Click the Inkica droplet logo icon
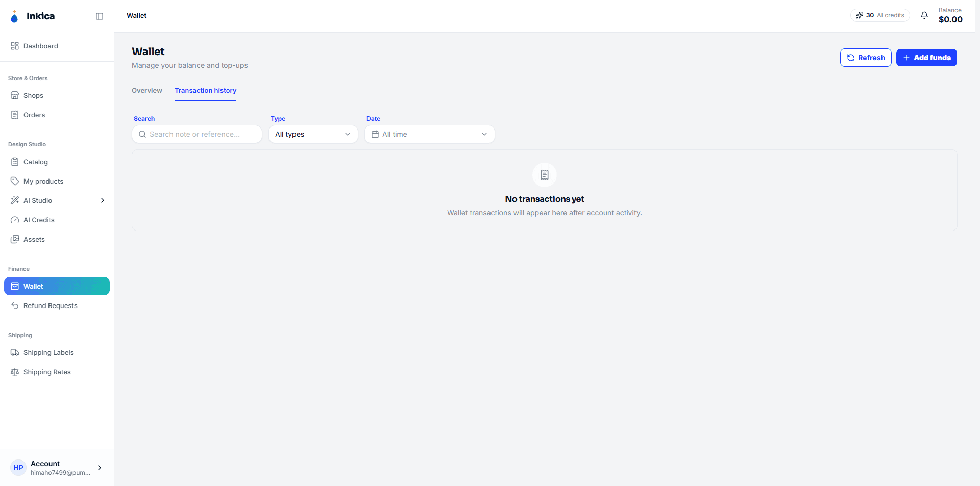980x486 pixels. pos(14,16)
